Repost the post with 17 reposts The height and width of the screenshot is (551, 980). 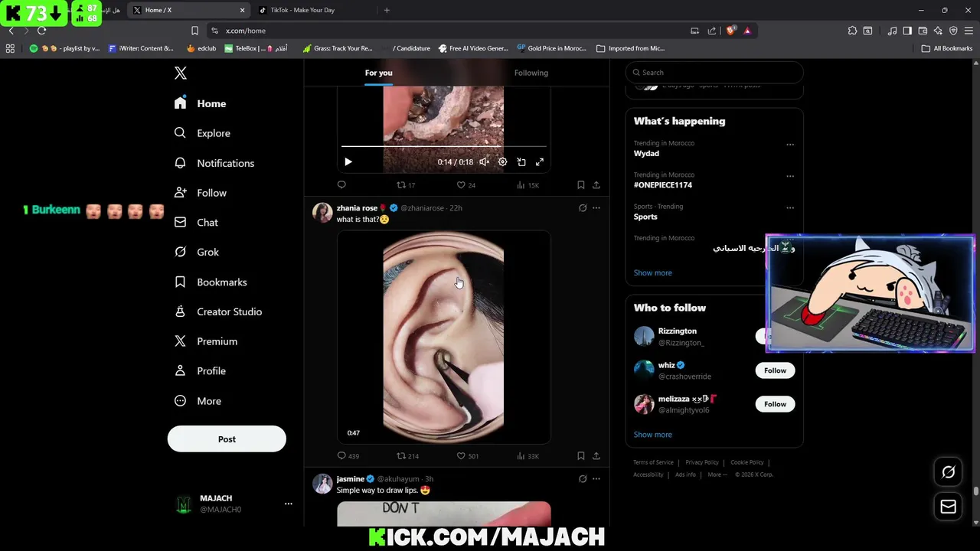[406, 184]
